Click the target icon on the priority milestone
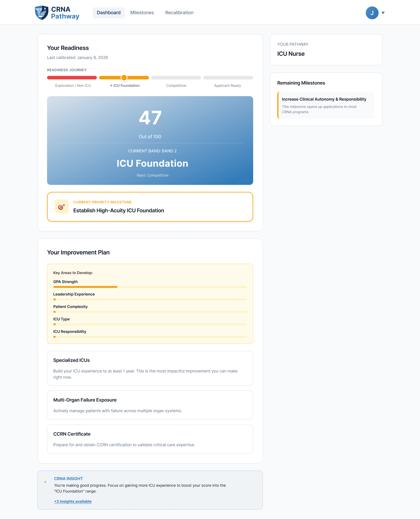420x519 pixels. (x=61, y=207)
